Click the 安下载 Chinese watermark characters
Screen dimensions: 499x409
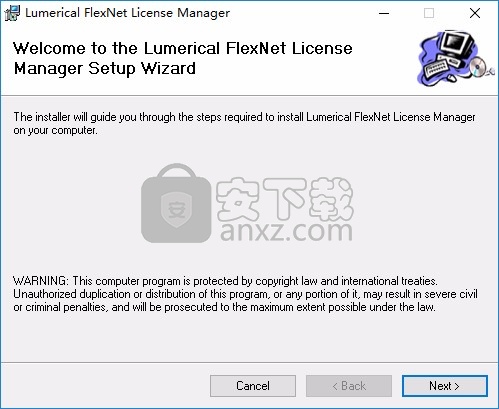click(x=284, y=199)
